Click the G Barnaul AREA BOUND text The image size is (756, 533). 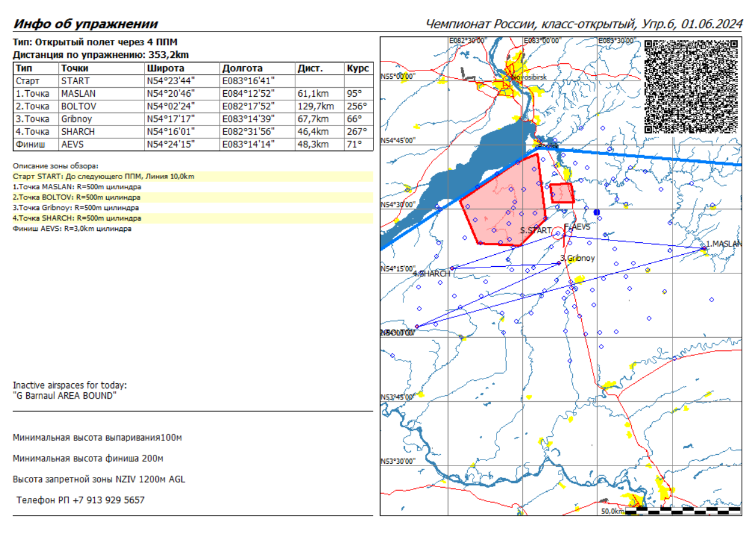coord(65,396)
